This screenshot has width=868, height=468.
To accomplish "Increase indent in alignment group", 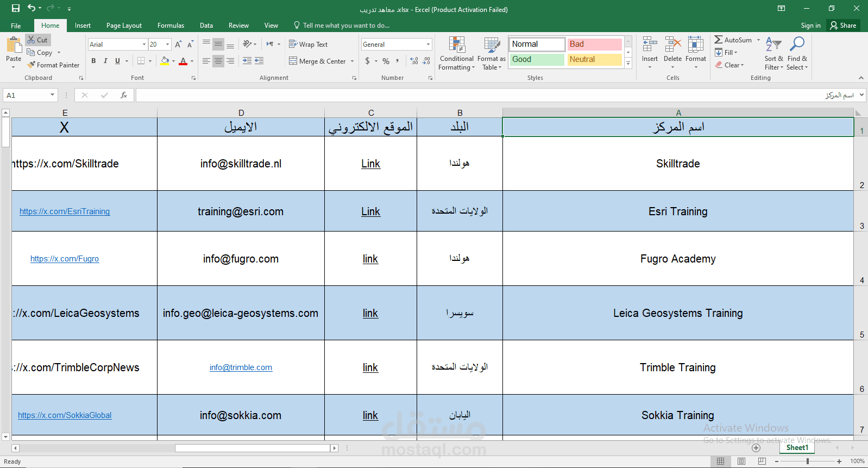I will coord(259,61).
